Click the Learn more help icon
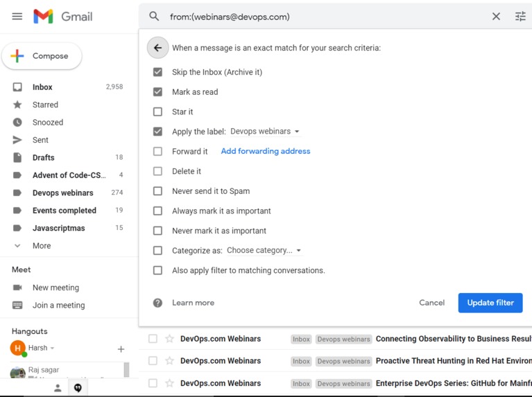The image size is (532, 397). (157, 303)
